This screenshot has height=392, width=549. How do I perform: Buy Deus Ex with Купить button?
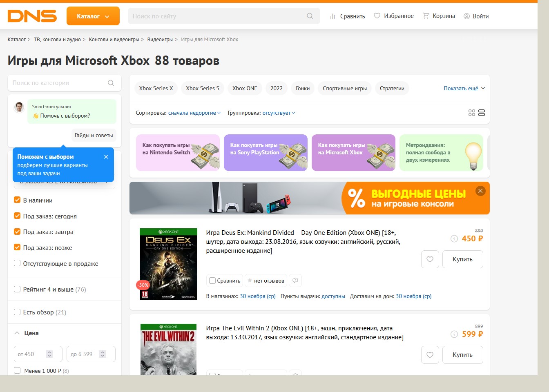click(x=463, y=259)
